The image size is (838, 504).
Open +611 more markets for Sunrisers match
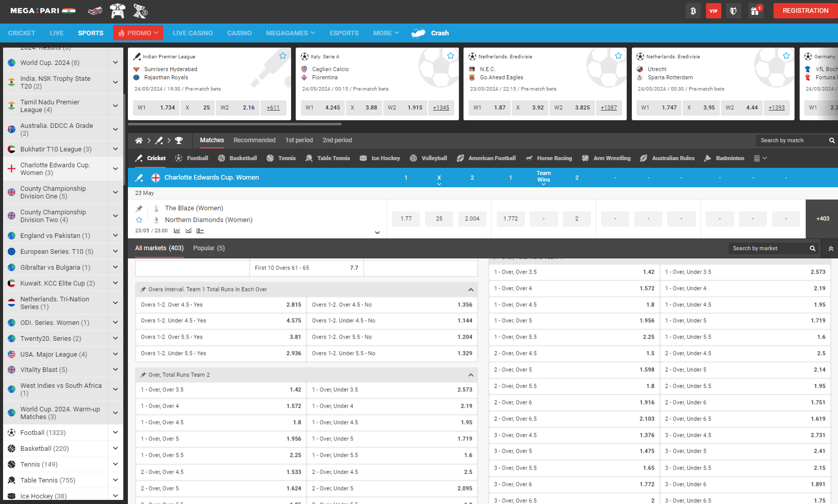tap(273, 108)
